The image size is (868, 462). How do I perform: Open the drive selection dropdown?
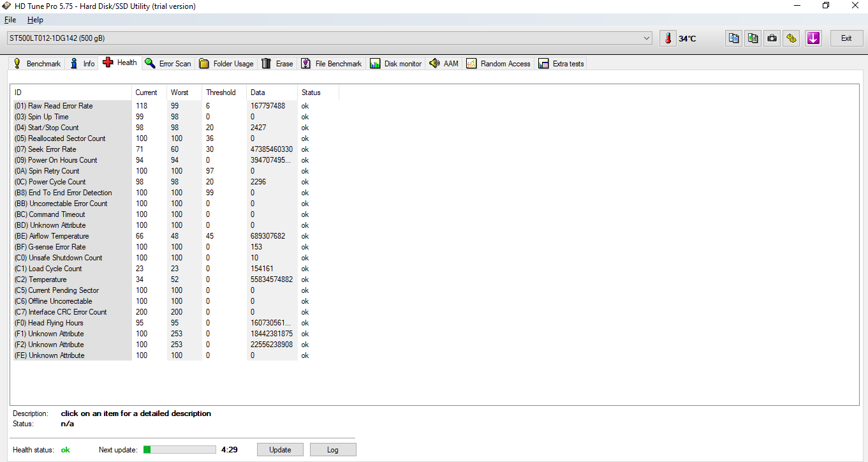[x=329, y=38]
